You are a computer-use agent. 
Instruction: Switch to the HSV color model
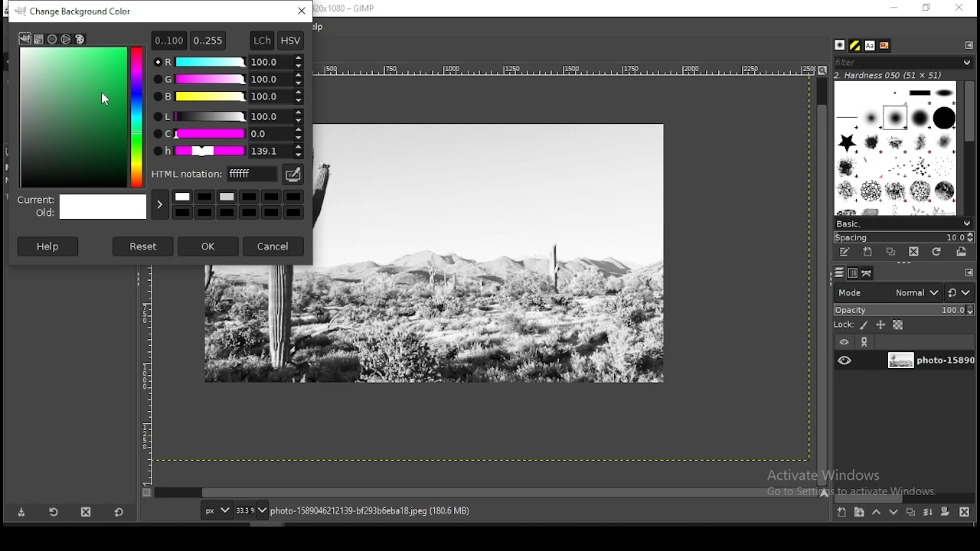tap(291, 41)
